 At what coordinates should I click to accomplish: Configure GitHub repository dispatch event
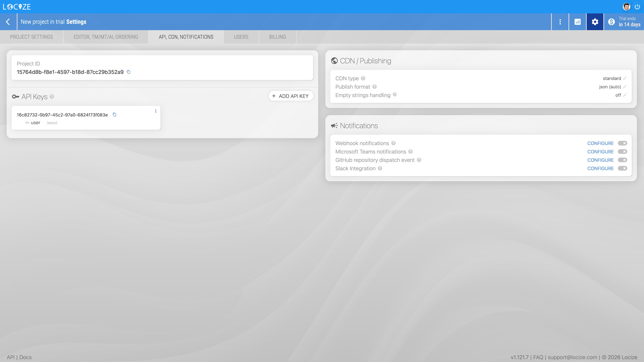click(600, 160)
